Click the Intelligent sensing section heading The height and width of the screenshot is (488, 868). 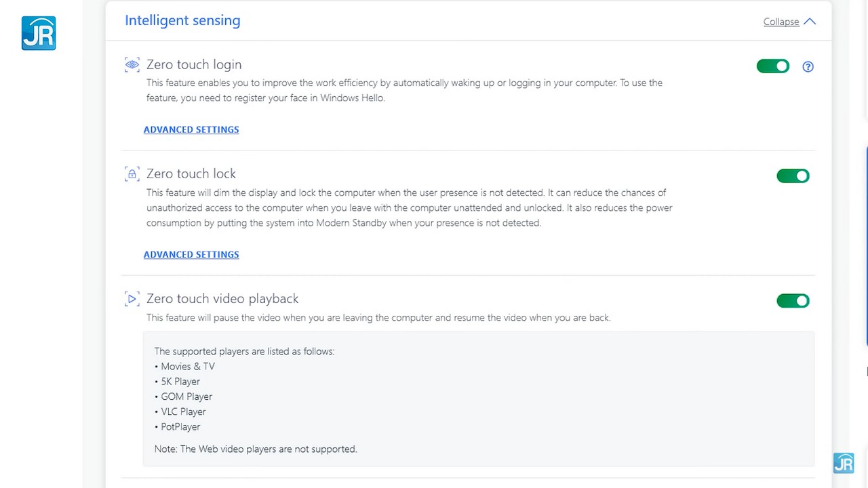coord(182,20)
